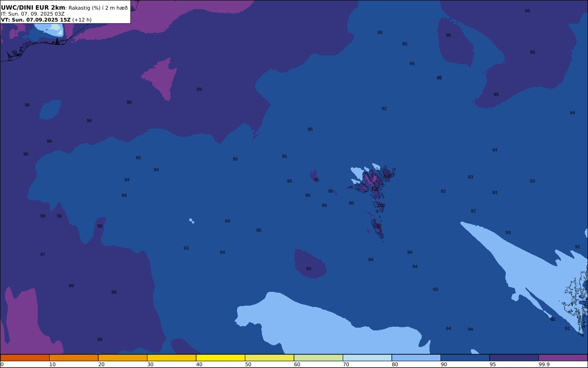Click the "30" legend tick label

click(x=150, y=364)
